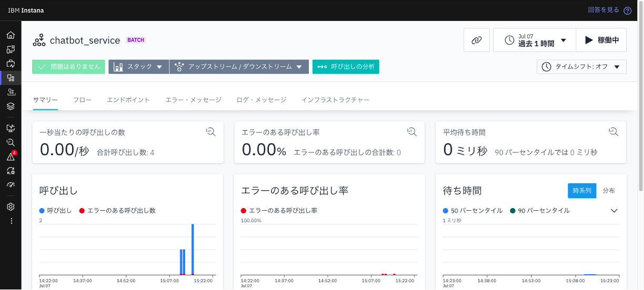This screenshot has width=644, height=290.
Task: Click the 問題はありません status button
Action: tap(69, 67)
